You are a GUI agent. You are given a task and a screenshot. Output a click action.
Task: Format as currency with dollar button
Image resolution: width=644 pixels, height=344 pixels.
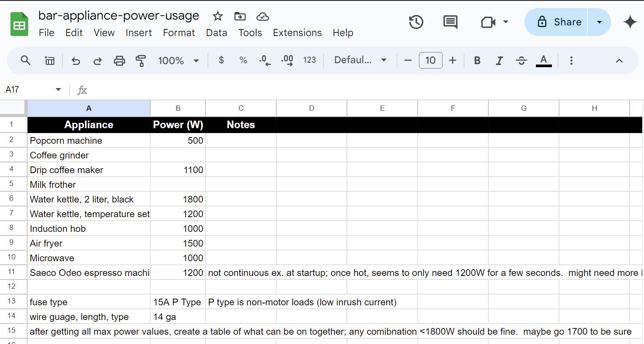coord(221,61)
